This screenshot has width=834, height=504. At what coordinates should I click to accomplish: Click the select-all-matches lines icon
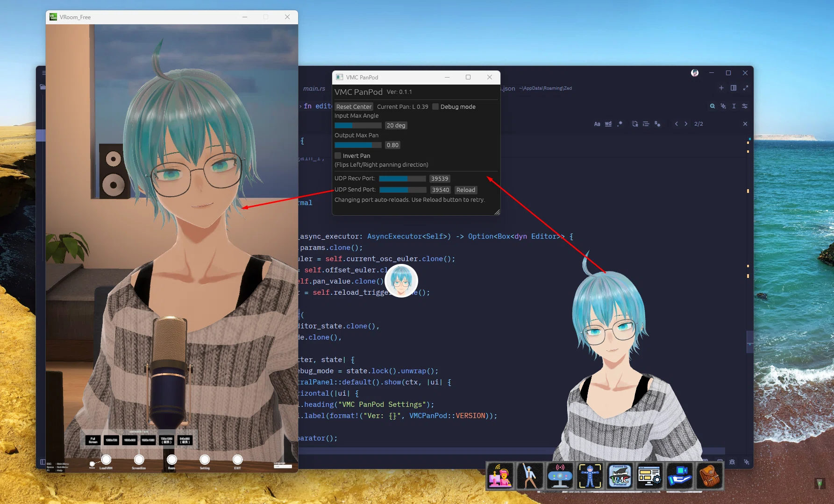[646, 124]
